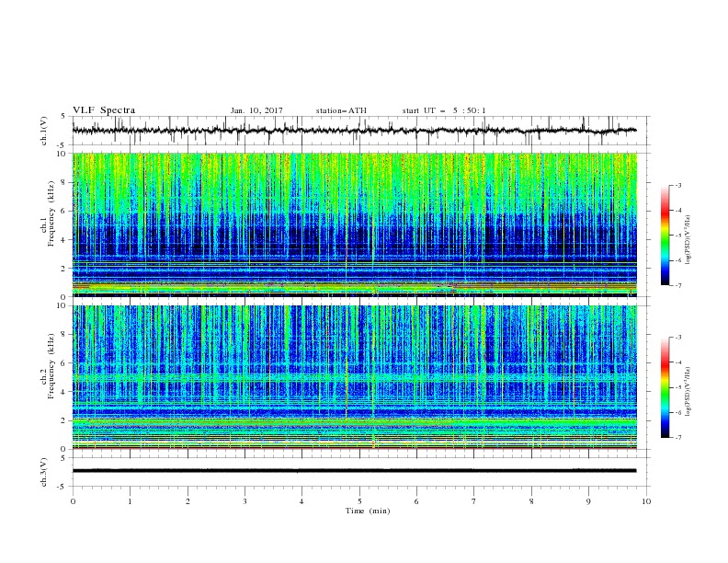Click the "4" kHz tick on ch.2 frequency axis
Image resolution: width=728 pixels, height=563 pixels.
(x=64, y=392)
